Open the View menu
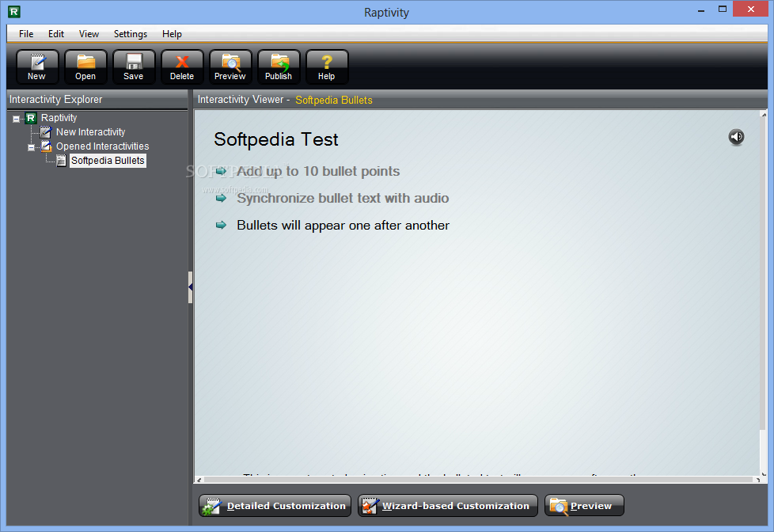The height and width of the screenshot is (532, 774). tap(89, 34)
